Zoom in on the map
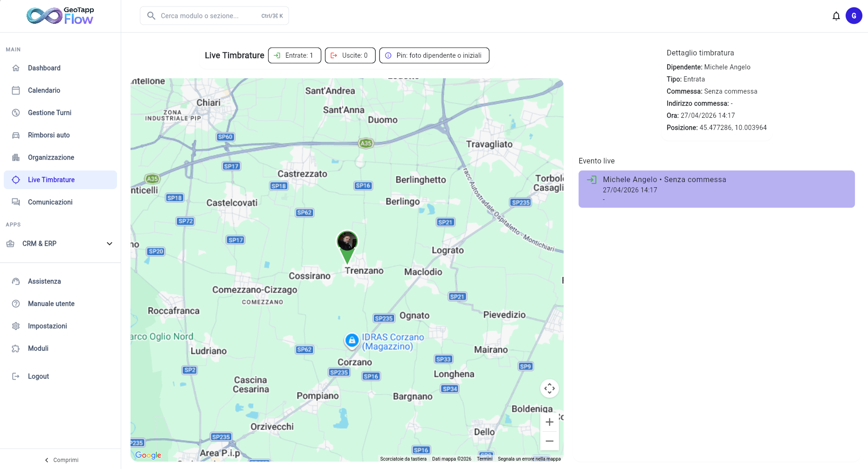Screen dimensions: 868x469 click(x=549, y=422)
